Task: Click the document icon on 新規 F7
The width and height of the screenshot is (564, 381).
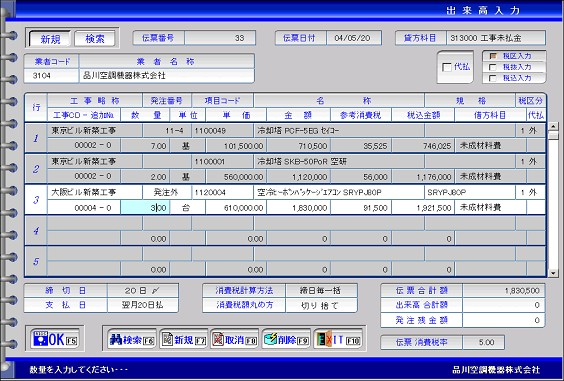Action: (x=167, y=339)
